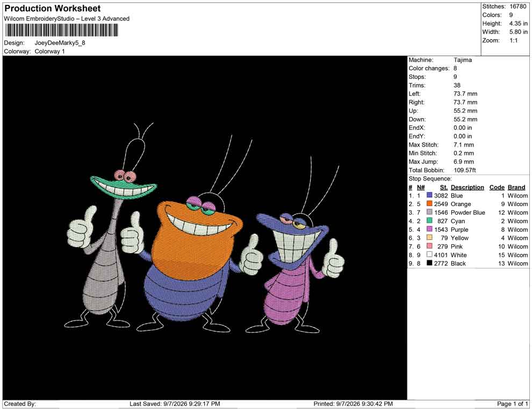This screenshot has height=409, width=532.
Task: Click the Zoom value 1:1
Action: tap(513, 40)
